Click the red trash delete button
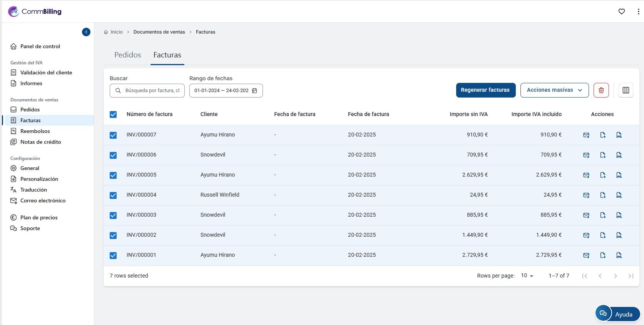 [601, 90]
